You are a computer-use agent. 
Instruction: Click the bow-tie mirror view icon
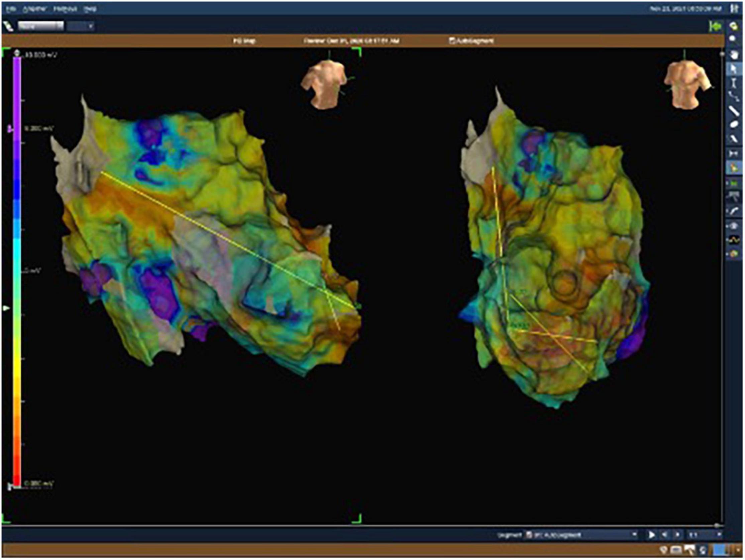(734, 153)
